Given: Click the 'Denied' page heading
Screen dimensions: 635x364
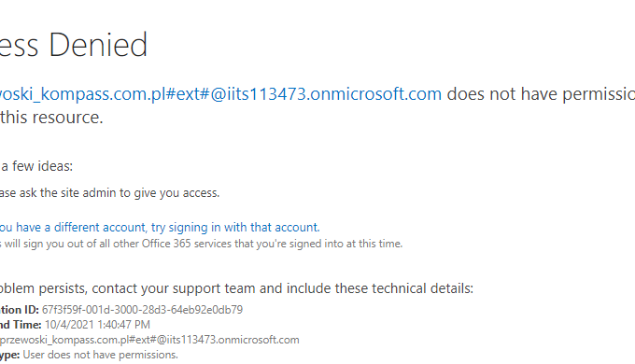Looking at the screenshot, I should [98, 45].
